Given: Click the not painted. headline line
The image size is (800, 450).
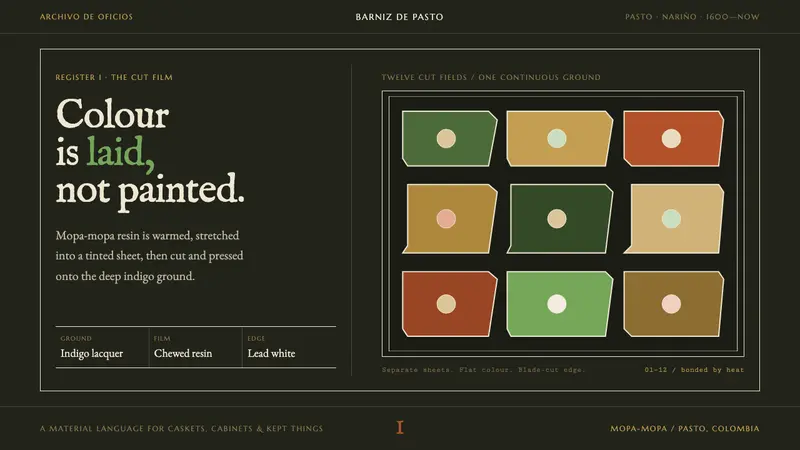Looking at the screenshot, I should click(x=150, y=190).
